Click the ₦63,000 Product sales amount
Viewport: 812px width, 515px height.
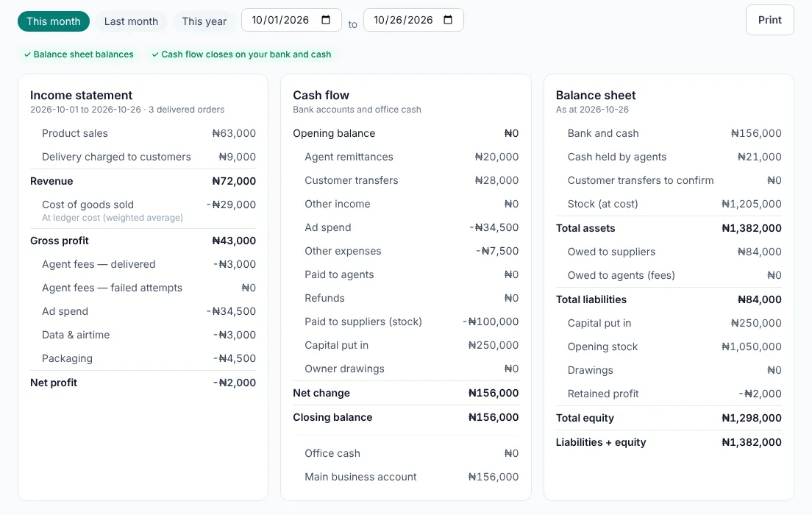pos(234,133)
